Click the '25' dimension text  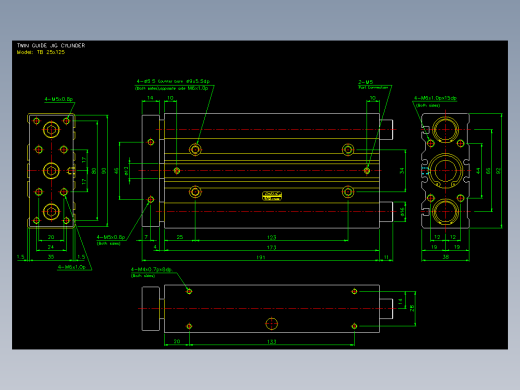[180, 237]
